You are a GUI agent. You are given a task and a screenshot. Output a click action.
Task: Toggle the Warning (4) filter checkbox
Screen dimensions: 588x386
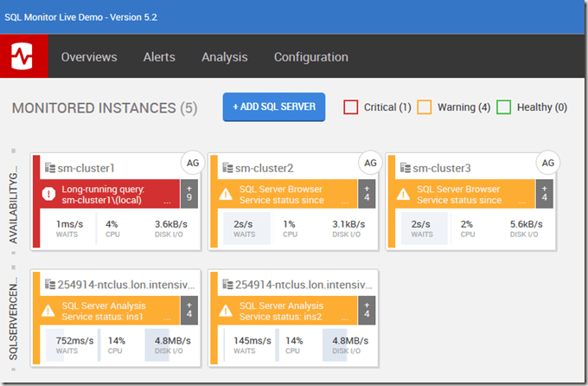click(x=425, y=107)
